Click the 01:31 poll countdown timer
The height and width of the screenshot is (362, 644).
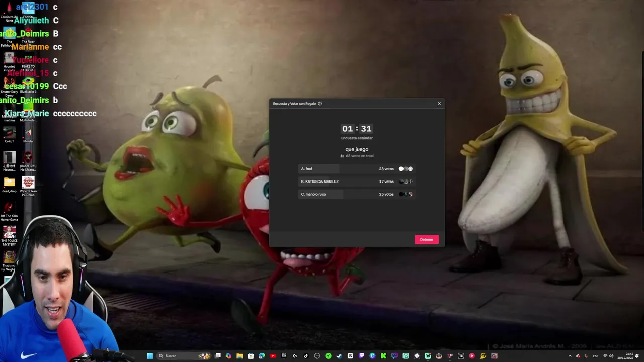click(357, 129)
